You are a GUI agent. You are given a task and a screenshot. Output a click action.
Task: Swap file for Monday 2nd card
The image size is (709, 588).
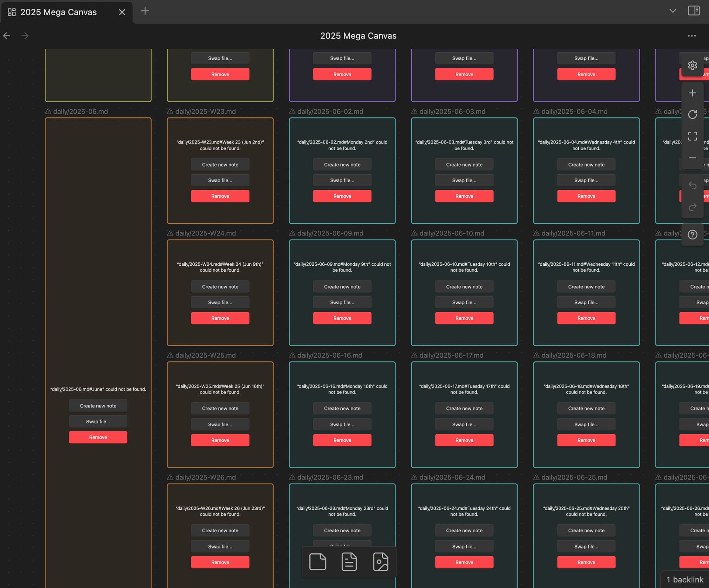(342, 180)
